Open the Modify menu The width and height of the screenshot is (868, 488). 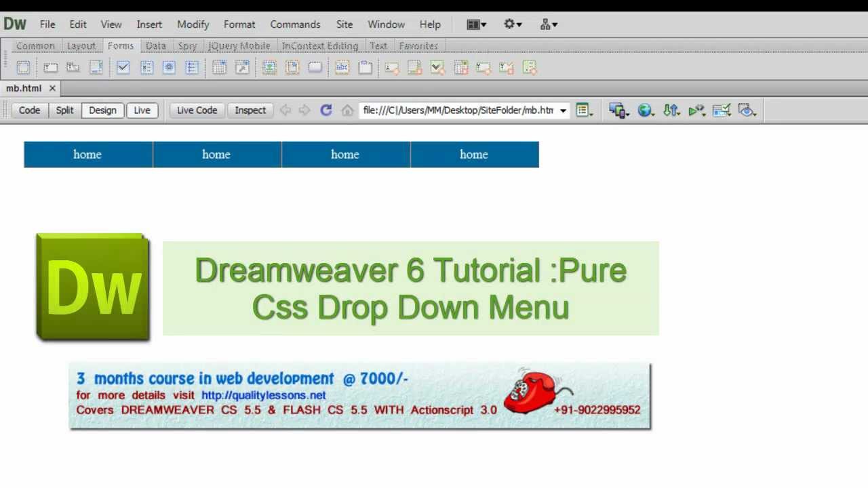tap(193, 24)
